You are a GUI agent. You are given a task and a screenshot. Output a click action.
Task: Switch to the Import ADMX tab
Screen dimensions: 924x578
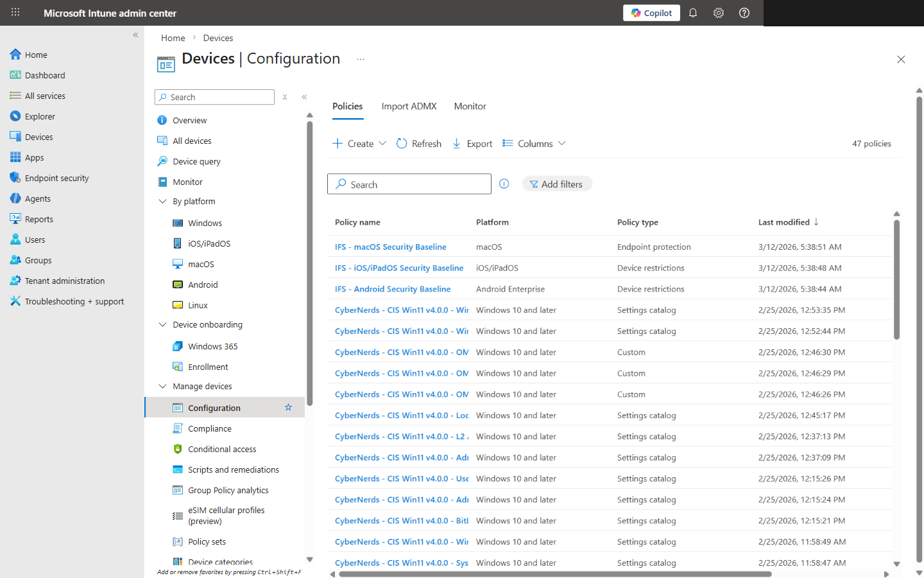click(409, 106)
